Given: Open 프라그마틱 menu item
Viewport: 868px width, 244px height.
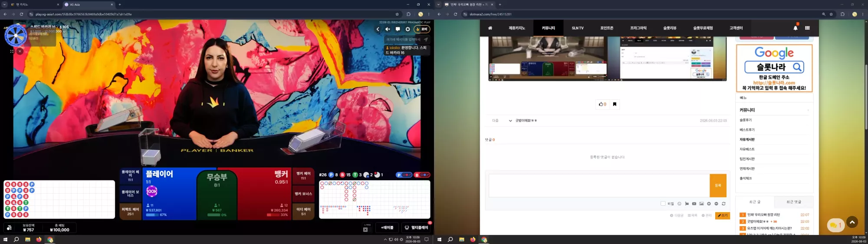Looking at the screenshot, I should click(638, 28).
